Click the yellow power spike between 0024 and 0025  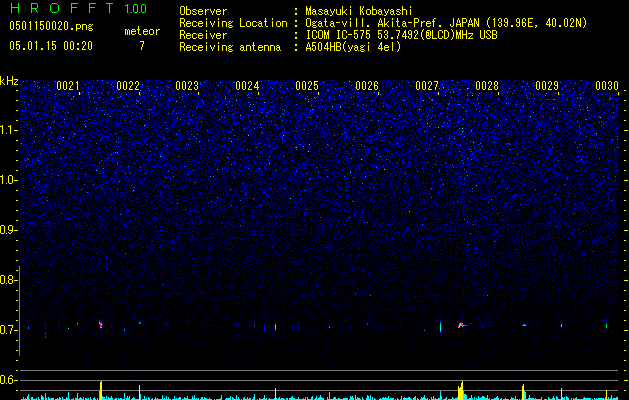[x=276, y=394]
